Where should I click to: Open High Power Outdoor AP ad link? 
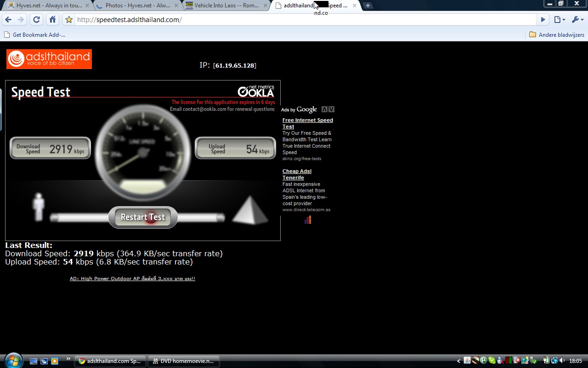tap(132, 279)
